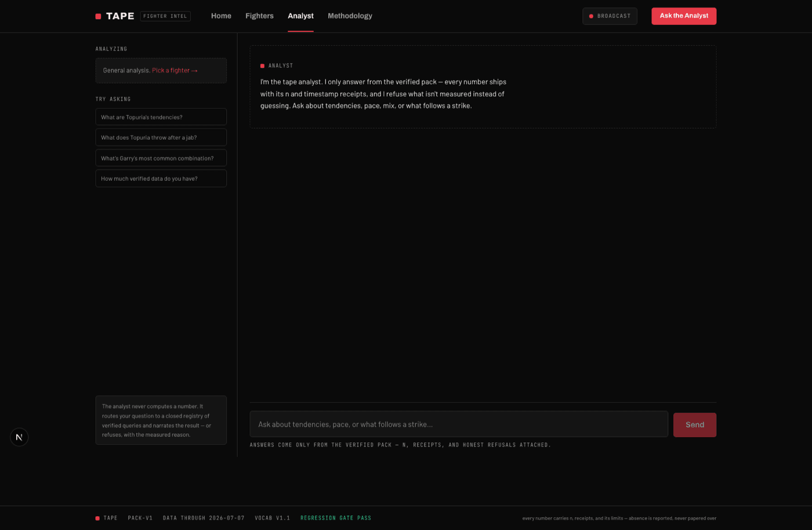Ask "How much verified data do you have?"
The height and width of the screenshot is (530, 812).
[x=161, y=179]
